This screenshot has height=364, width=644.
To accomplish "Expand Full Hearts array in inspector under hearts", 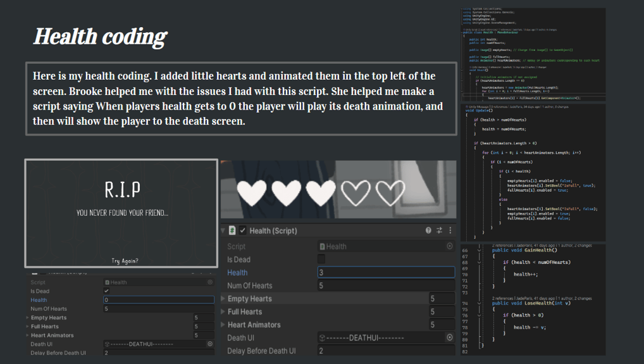I will (223, 311).
